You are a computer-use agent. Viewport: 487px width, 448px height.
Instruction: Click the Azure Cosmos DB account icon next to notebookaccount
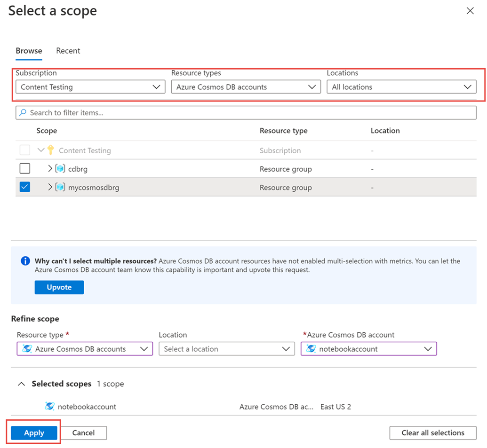point(311,348)
